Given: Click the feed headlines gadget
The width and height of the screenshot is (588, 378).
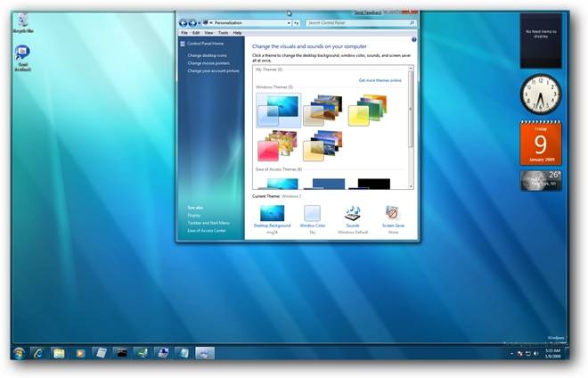Looking at the screenshot, I should [541, 40].
